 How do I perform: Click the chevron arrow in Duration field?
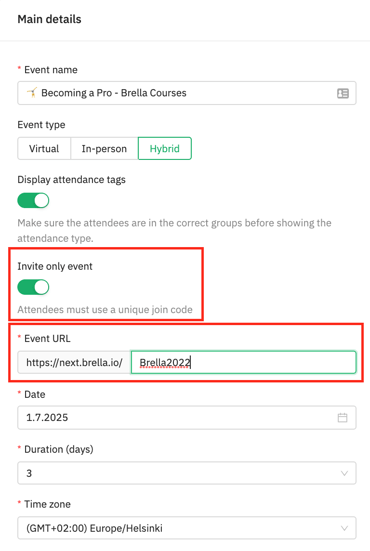click(x=344, y=473)
